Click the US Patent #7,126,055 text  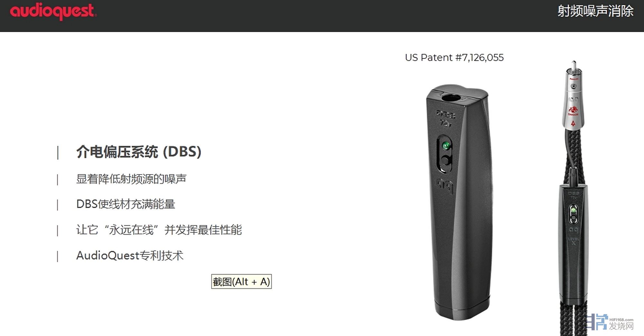tap(454, 58)
